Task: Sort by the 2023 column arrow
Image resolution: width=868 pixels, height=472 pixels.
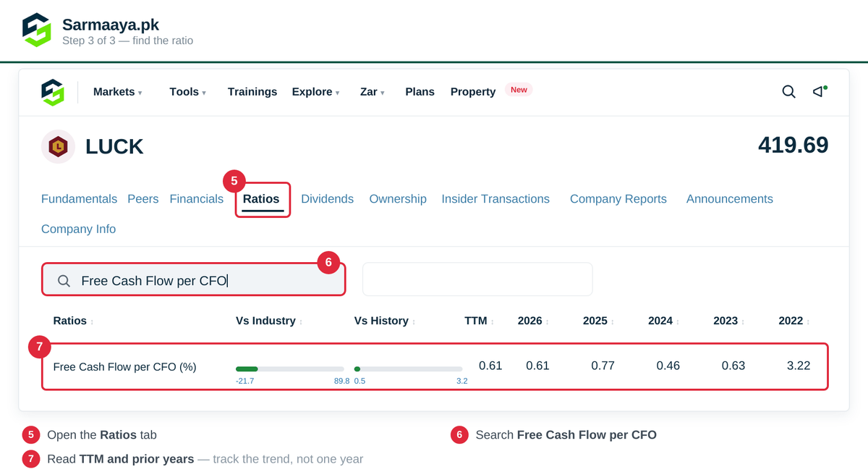Action: [743, 321]
